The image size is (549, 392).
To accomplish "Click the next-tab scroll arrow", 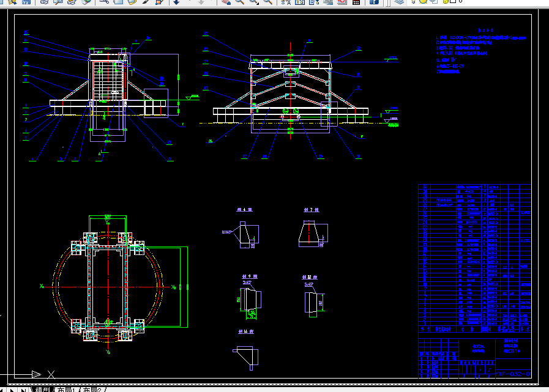I will (13, 390).
